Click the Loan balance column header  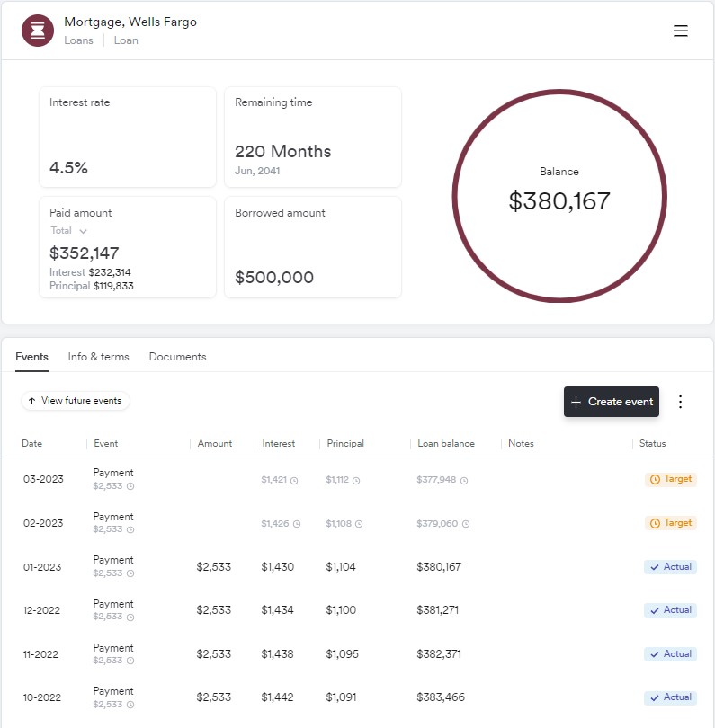point(446,443)
